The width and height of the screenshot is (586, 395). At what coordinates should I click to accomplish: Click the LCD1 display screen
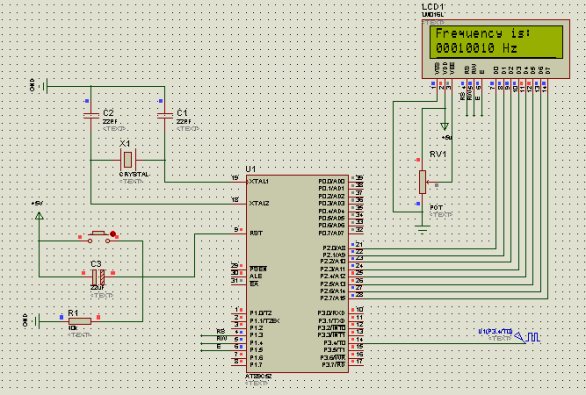coord(496,41)
